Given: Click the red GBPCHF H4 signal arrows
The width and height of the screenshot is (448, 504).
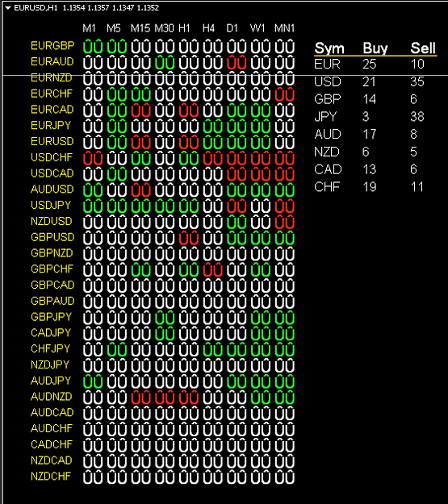Looking at the screenshot, I should pyautogui.click(x=213, y=269).
